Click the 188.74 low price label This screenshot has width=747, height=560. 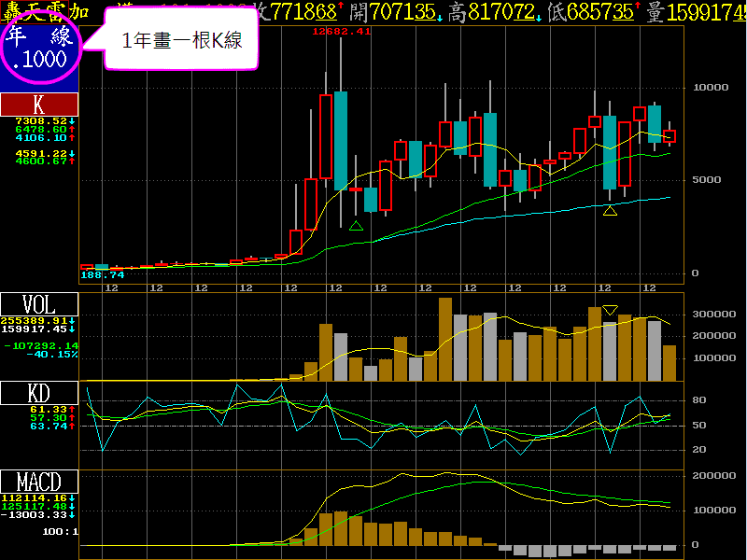point(103,275)
